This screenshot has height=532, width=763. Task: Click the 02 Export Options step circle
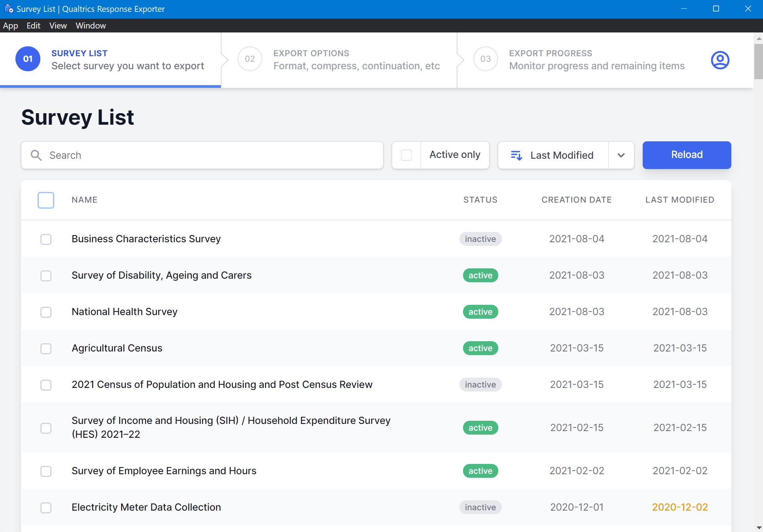(x=250, y=59)
